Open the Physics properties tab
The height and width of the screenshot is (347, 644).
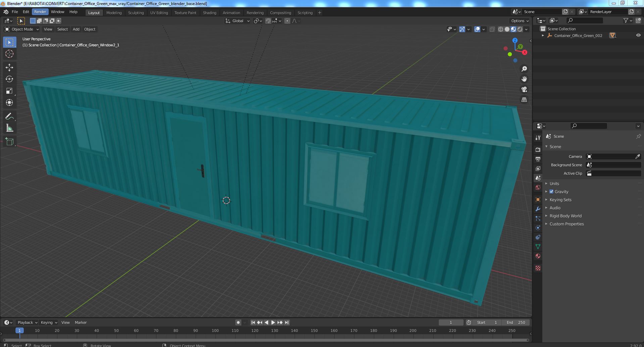[538, 228]
